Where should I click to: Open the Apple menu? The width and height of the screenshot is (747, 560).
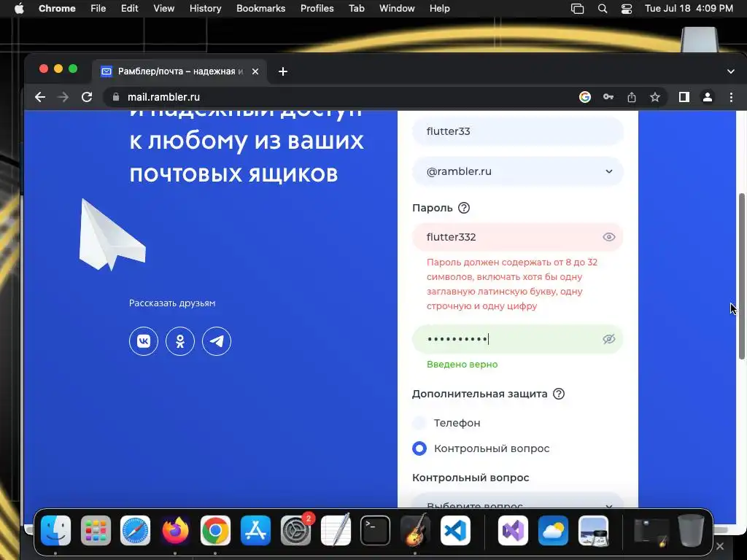(x=19, y=9)
